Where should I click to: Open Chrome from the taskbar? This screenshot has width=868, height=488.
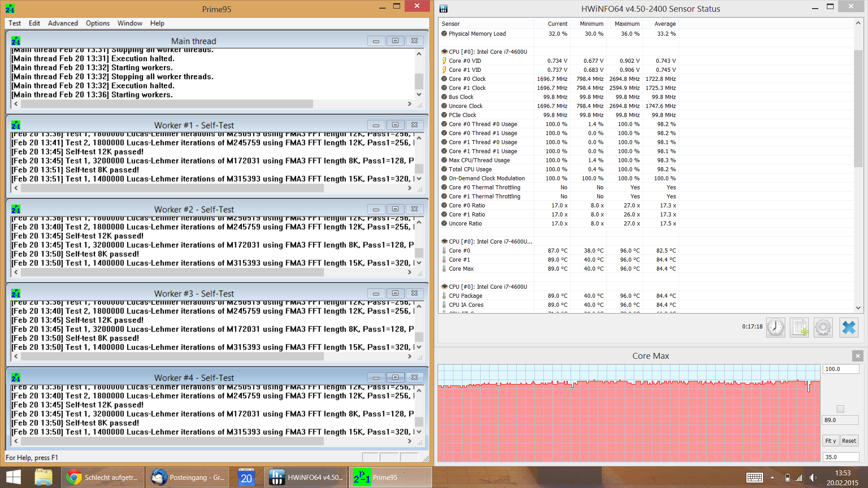tap(103, 478)
